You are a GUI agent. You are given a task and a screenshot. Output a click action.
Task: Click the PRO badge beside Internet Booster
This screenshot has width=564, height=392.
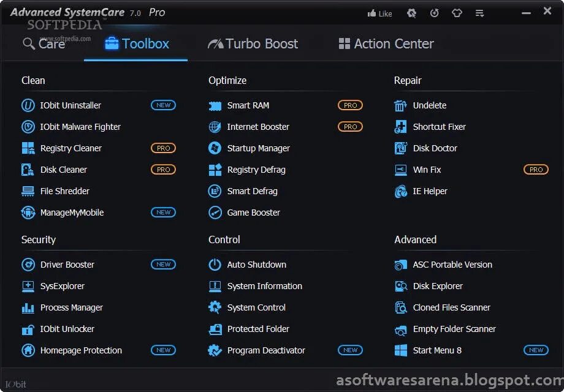click(x=350, y=126)
